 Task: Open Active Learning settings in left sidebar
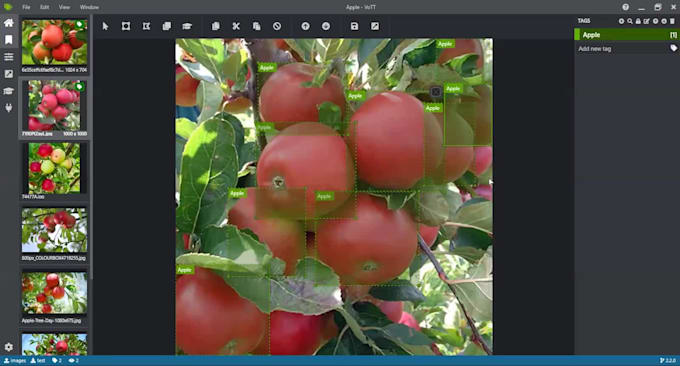coord(8,91)
